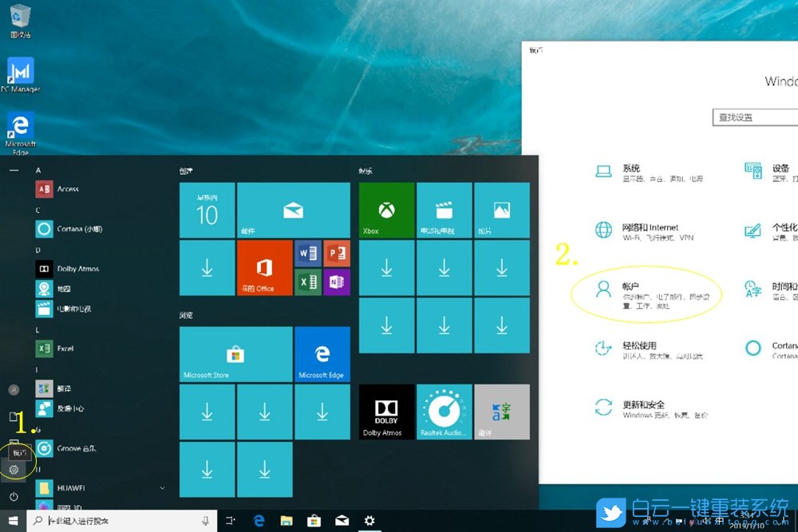Open the Xbox tile
798x532 pixels.
(x=386, y=210)
